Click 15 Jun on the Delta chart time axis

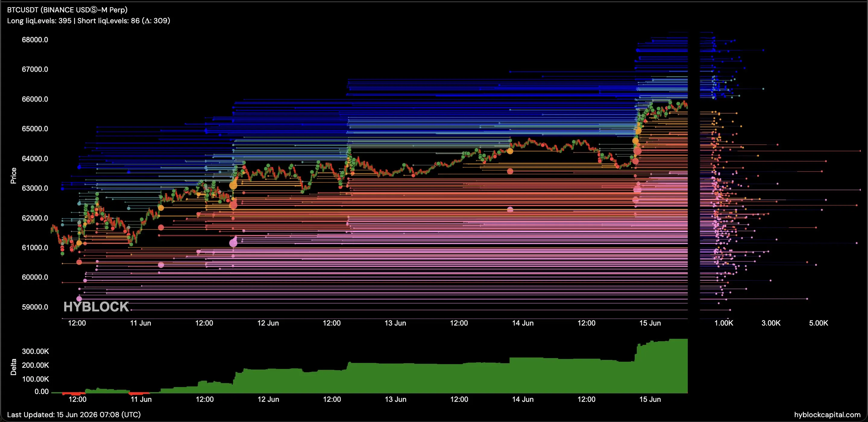point(650,399)
